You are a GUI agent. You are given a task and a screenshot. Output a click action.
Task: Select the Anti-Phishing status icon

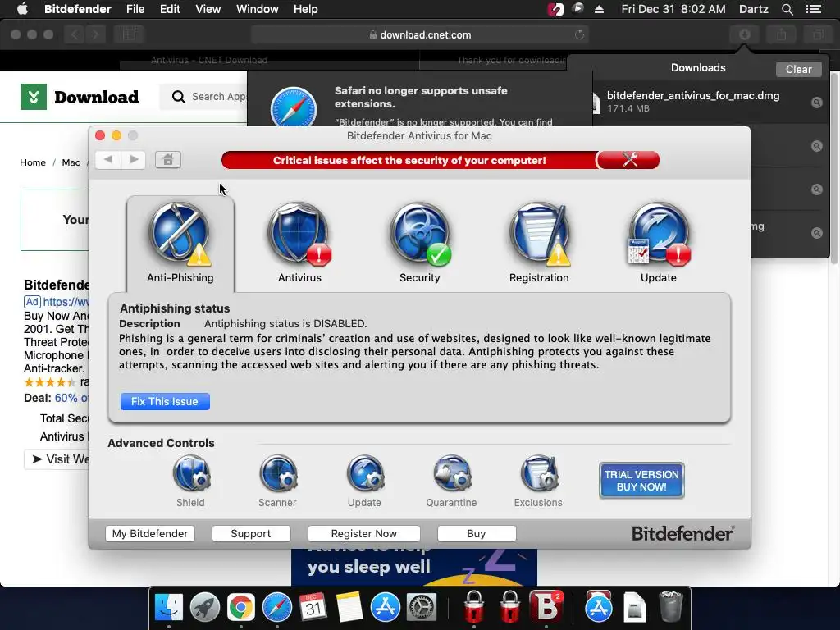point(180,234)
